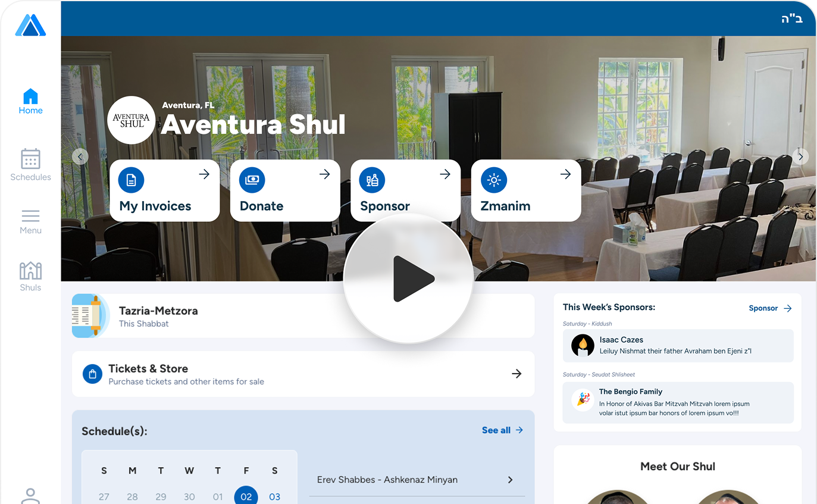Screen dimensions: 817x504
Task: Click the Zmanim sun icon
Action: (494, 180)
